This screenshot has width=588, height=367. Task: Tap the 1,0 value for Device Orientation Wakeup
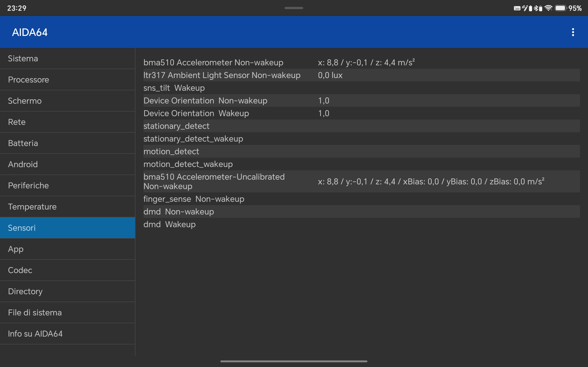324,113
